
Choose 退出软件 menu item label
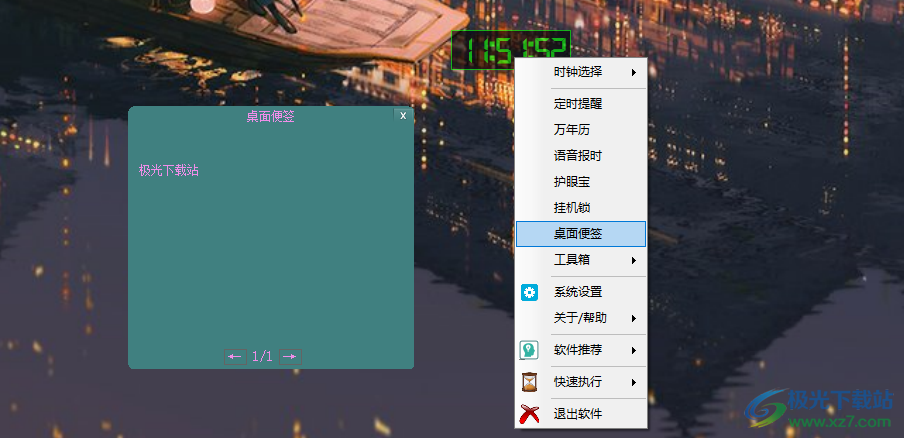[578, 414]
